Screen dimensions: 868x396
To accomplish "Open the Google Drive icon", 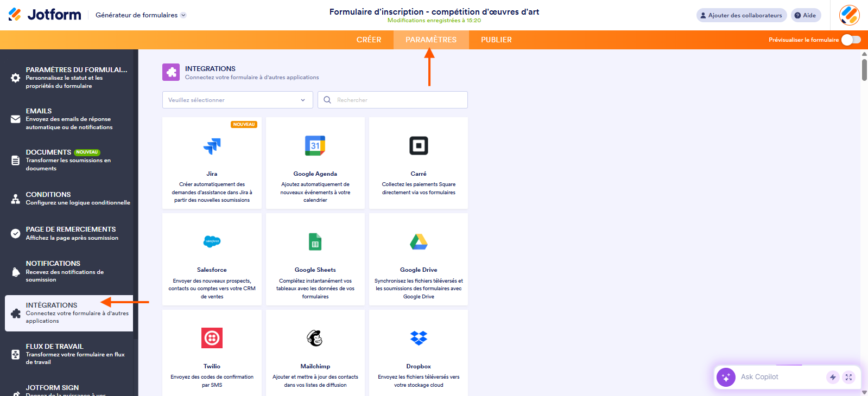I will point(419,242).
